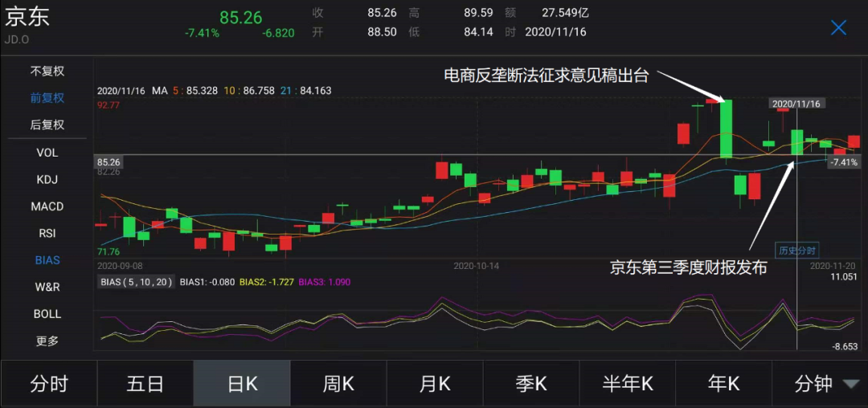Show the RSI indicator
The image size is (868, 408).
coord(47,233)
